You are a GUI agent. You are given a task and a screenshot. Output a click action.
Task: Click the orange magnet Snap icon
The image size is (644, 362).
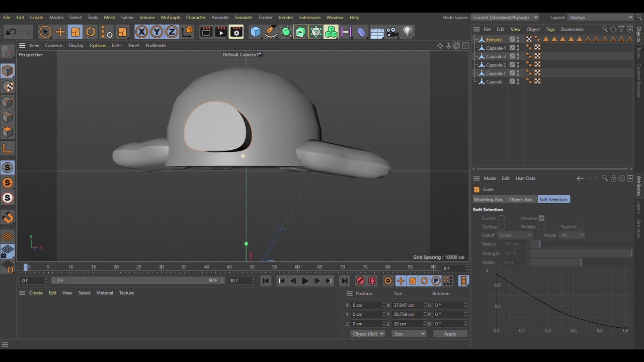pyautogui.click(x=8, y=218)
